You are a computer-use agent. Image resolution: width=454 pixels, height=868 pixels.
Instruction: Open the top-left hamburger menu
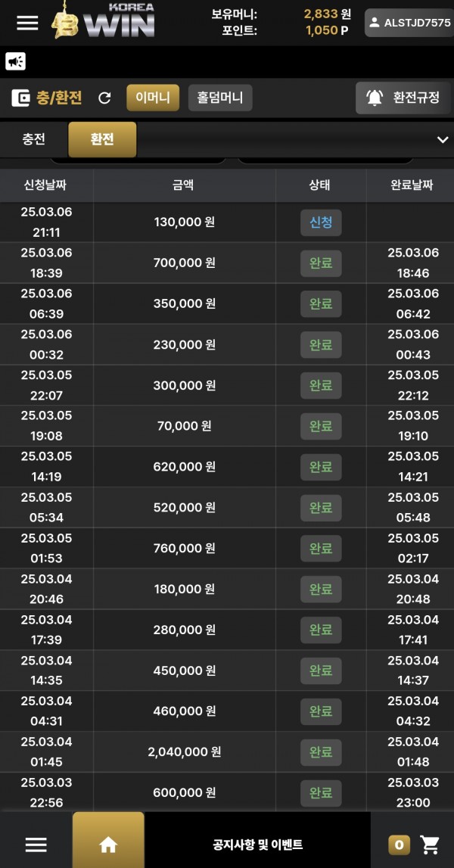pyautogui.click(x=27, y=23)
